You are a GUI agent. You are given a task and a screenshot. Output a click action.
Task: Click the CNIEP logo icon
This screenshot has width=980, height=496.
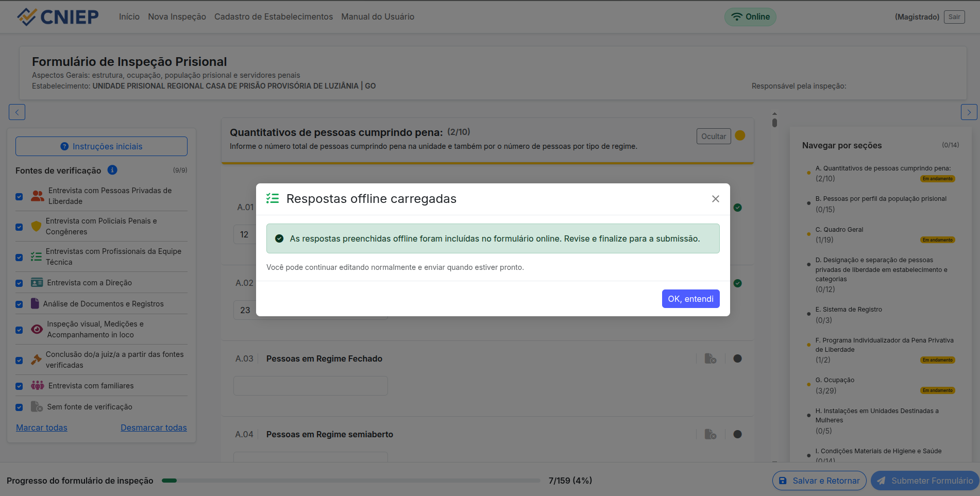[x=27, y=17]
